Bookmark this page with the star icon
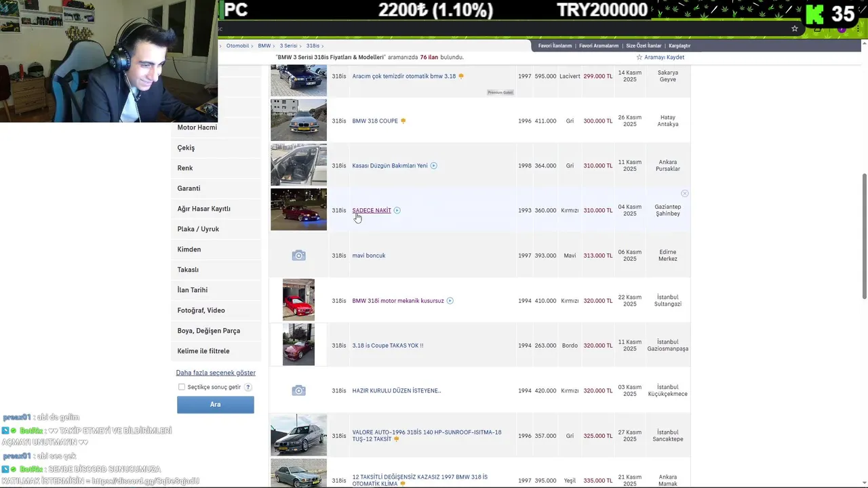 [795, 28]
